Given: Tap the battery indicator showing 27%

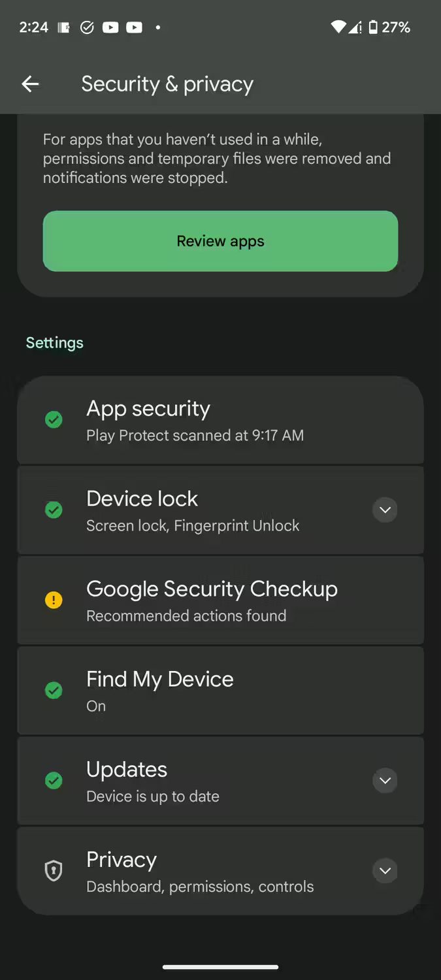Looking at the screenshot, I should click(390, 27).
